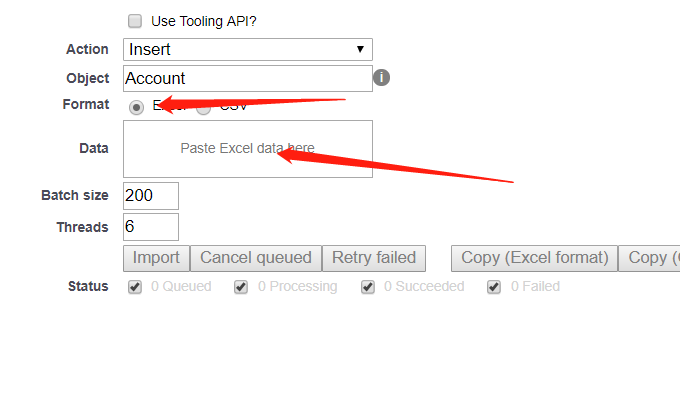Click the Paste Excel data here box
The width and height of the screenshot is (680, 407).
247,149
